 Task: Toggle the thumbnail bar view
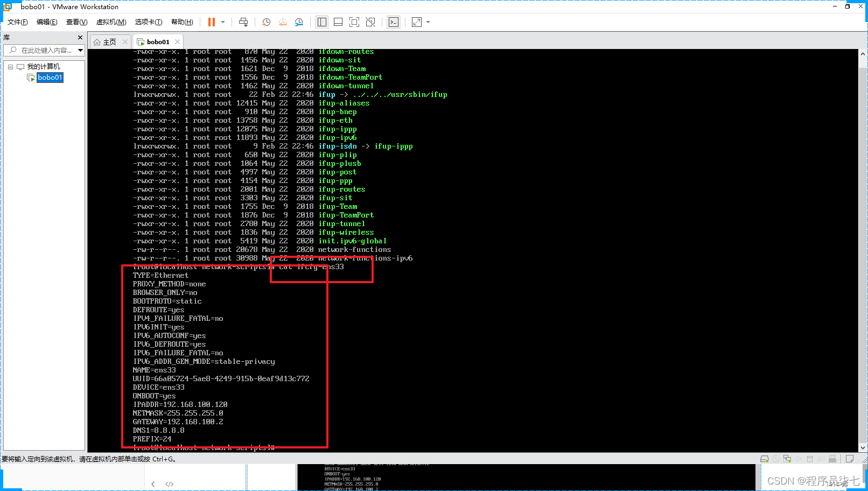[338, 22]
